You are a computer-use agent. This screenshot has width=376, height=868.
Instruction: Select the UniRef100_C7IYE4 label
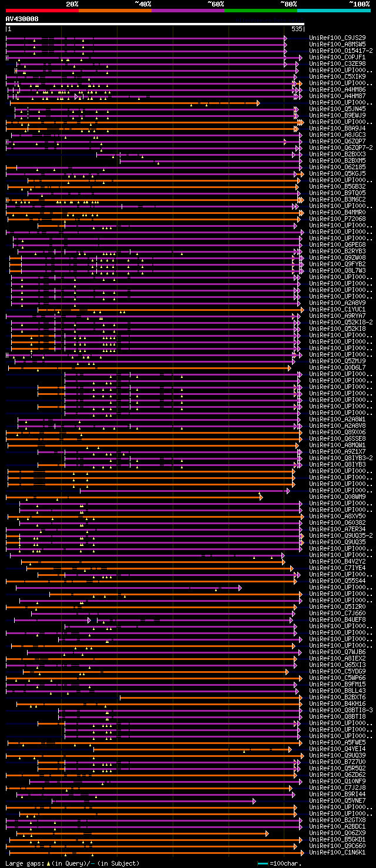tap(337, 568)
